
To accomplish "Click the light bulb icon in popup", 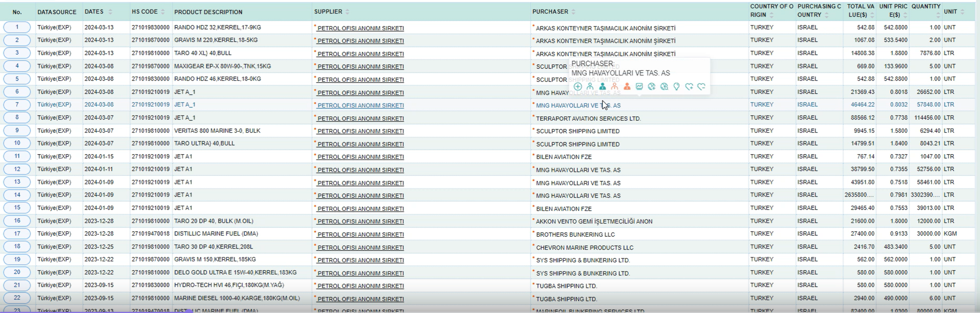I will 676,87.
